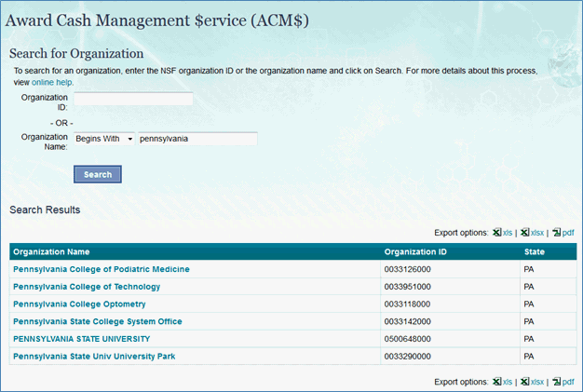
Task: Click the xlsx export icon above results table
Action: coord(525,233)
